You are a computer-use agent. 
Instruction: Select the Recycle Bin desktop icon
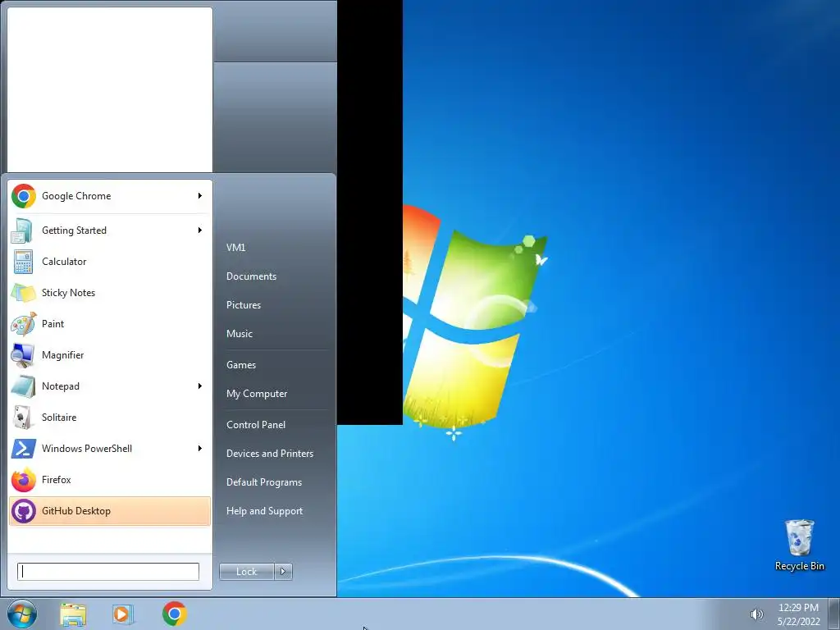tap(799, 546)
